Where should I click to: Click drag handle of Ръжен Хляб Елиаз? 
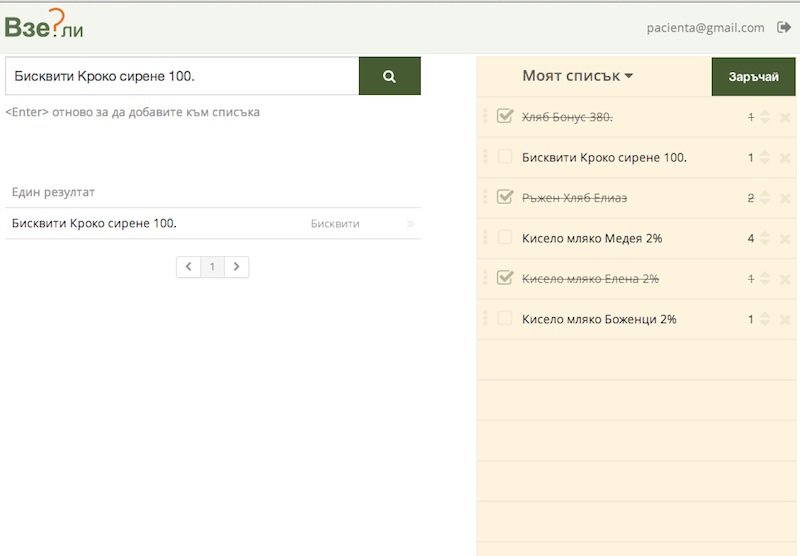pyautogui.click(x=485, y=196)
